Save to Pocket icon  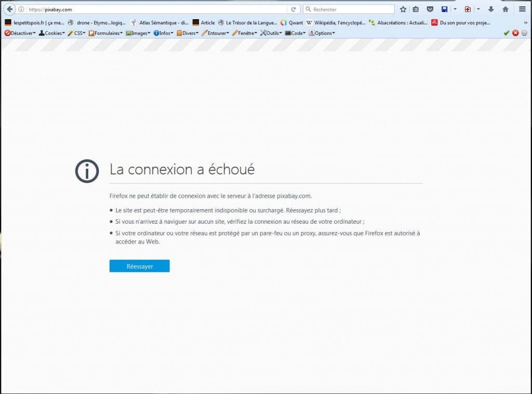click(430, 9)
